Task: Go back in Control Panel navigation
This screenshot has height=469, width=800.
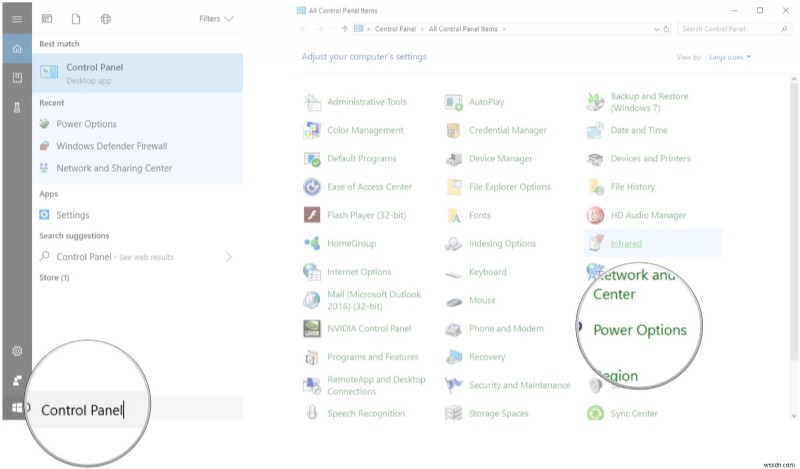Action: point(304,29)
